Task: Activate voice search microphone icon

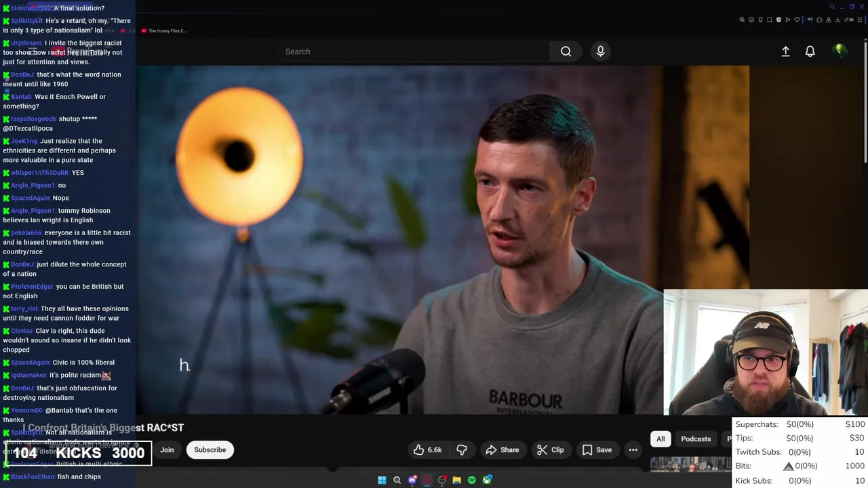Action: tap(600, 52)
